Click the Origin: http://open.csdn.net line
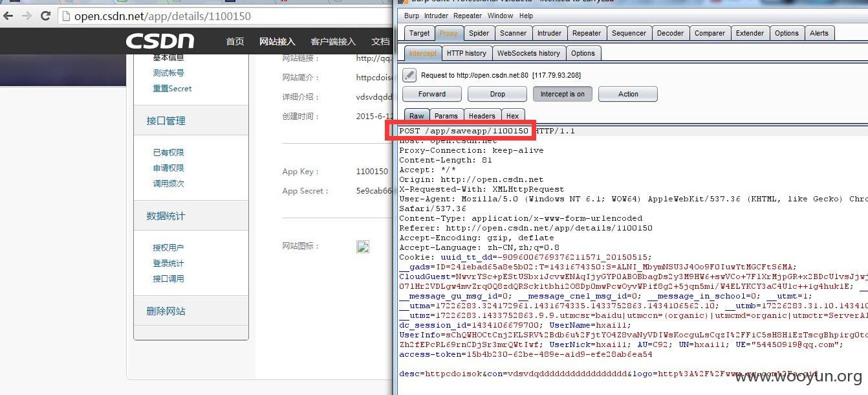The image size is (868, 395). coord(472,179)
